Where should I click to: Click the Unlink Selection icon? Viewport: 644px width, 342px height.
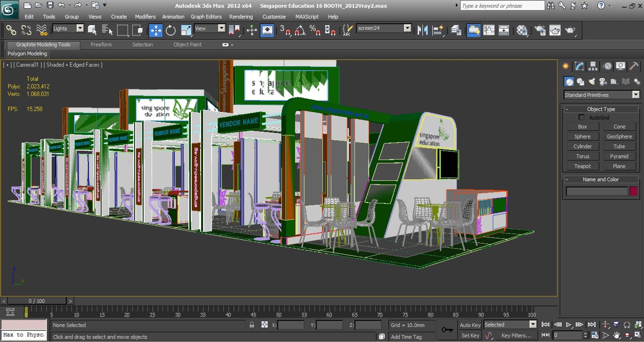26,30
